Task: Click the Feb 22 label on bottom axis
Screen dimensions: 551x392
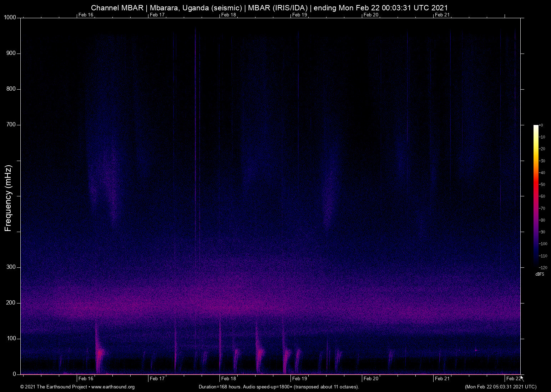Action: (513, 378)
